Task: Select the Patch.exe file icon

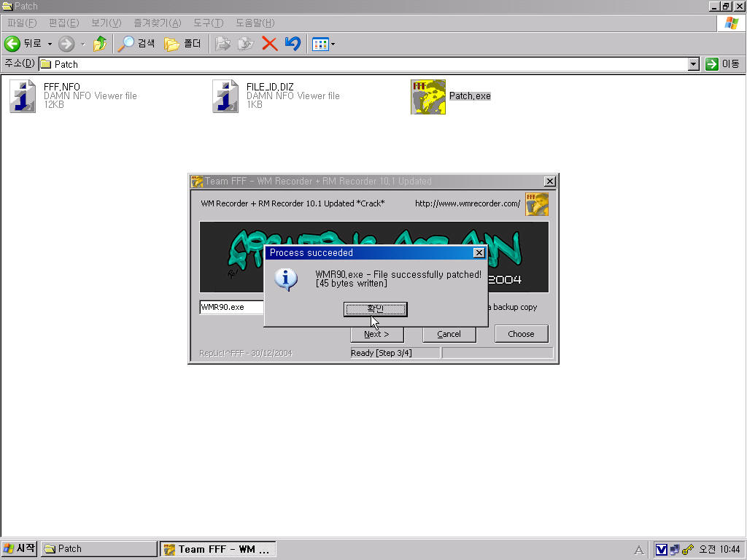Action: pos(428,97)
